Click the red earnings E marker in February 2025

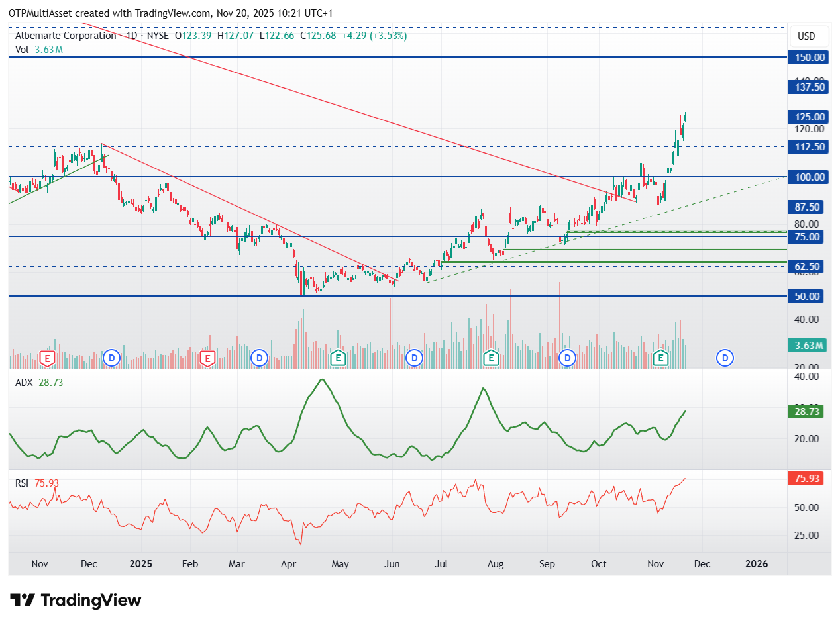tap(207, 358)
